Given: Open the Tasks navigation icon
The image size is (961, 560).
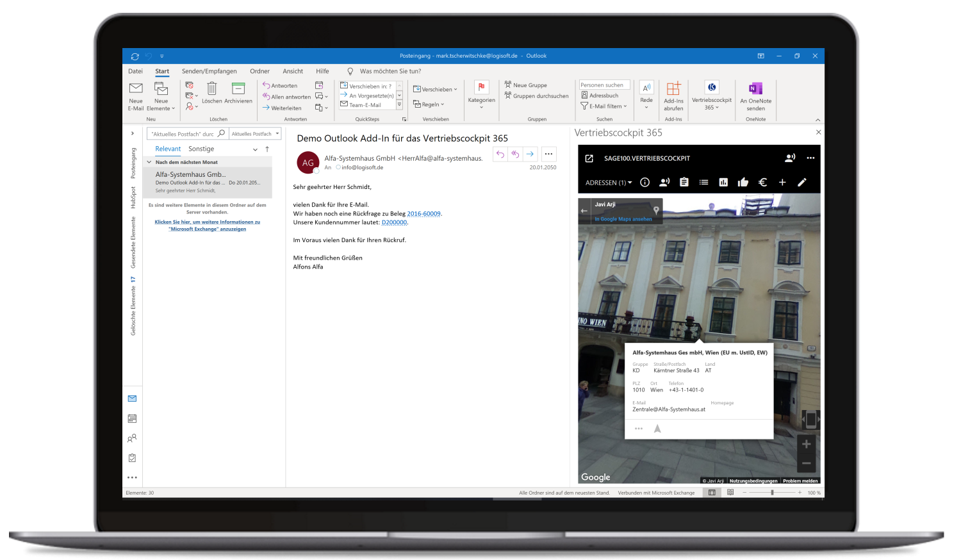Looking at the screenshot, I should point(132,458).
